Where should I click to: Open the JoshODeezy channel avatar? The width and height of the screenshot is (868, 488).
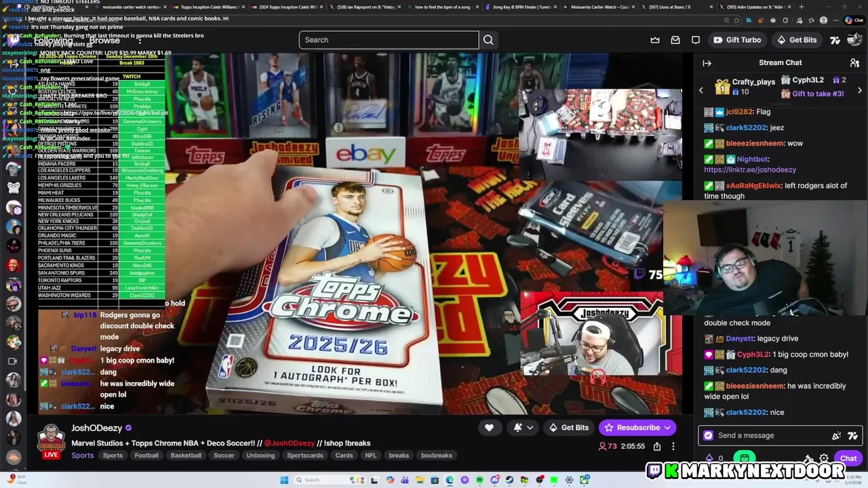[51, 438]
